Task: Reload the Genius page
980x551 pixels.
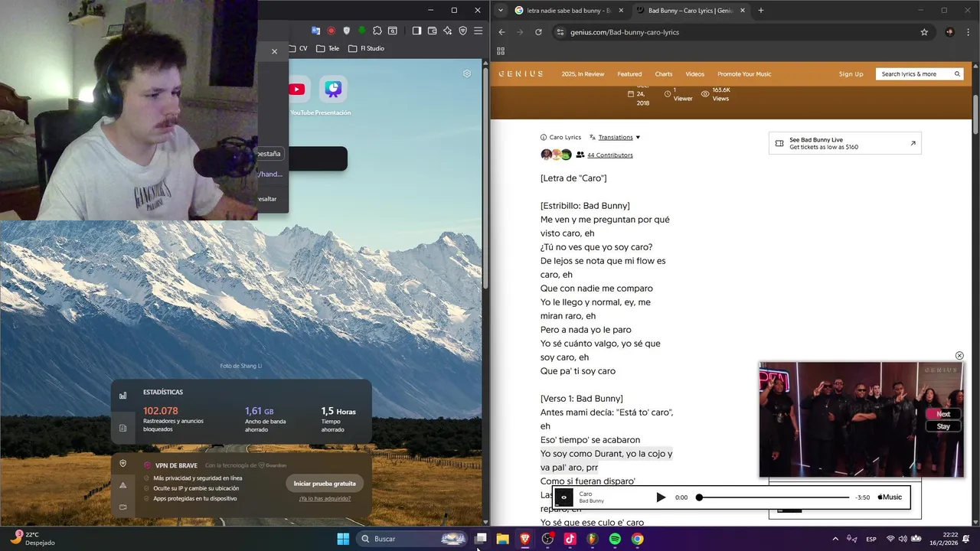Action: 538,32
